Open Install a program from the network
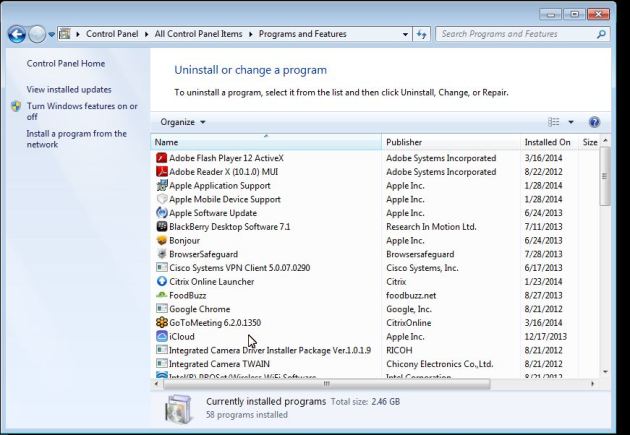Screen dimensions: 630x435 pyautogui.click(x=76, y=139)
